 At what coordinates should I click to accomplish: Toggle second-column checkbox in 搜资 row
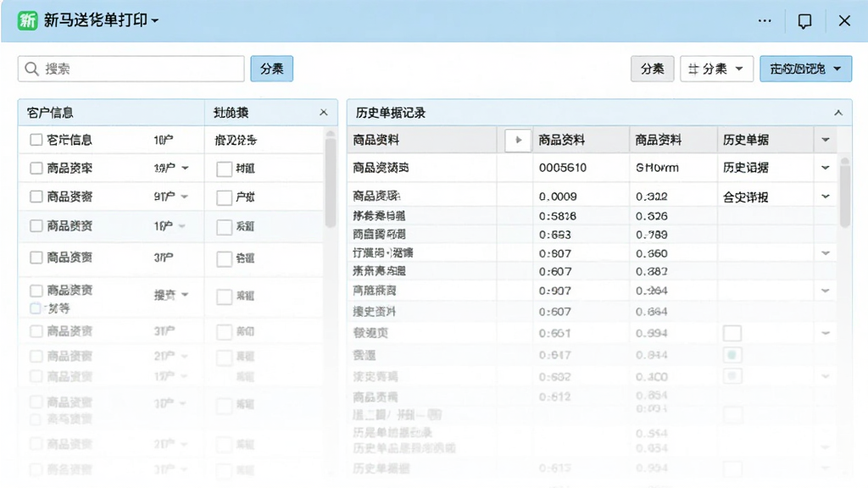tap(224, 297)
